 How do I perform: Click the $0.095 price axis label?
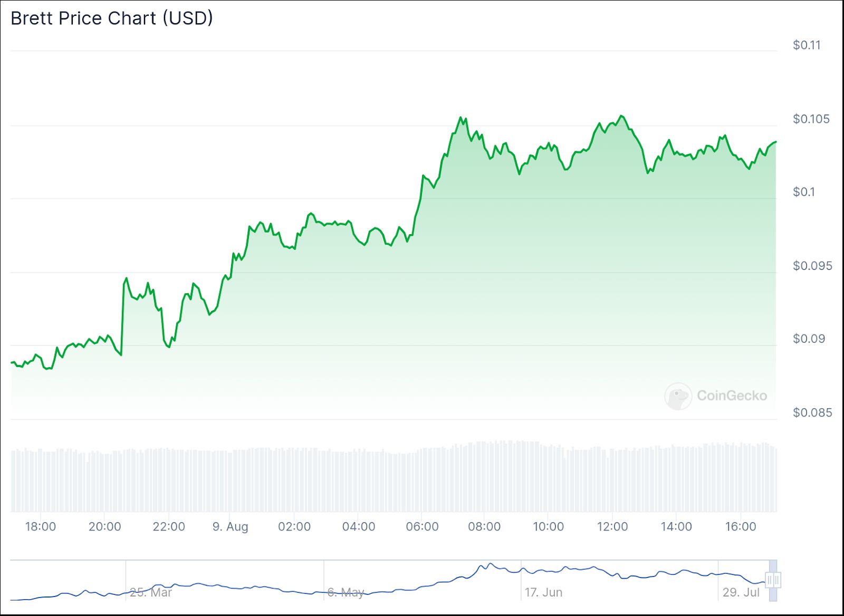point(812,266)
